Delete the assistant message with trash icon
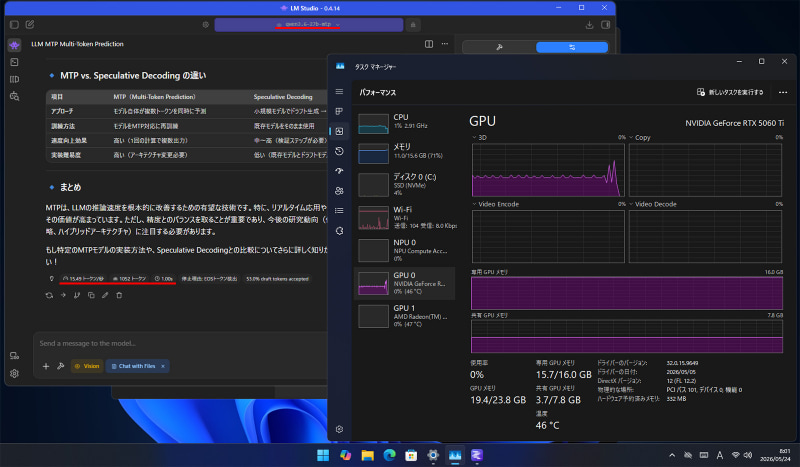Viewport: 800px width, 467px height. [119, 295]
